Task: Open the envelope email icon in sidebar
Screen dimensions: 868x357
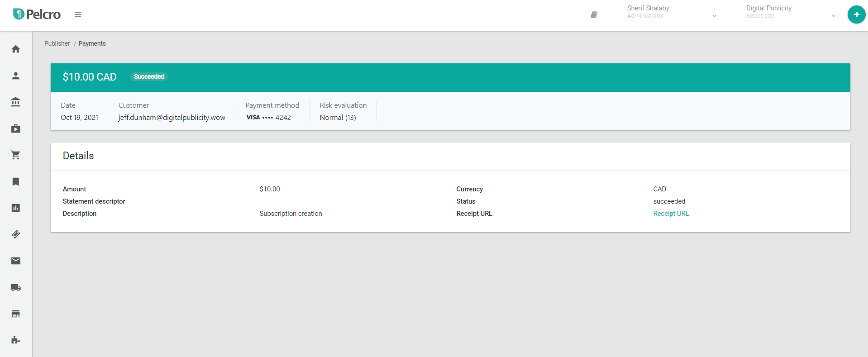Action: [16, 261]
